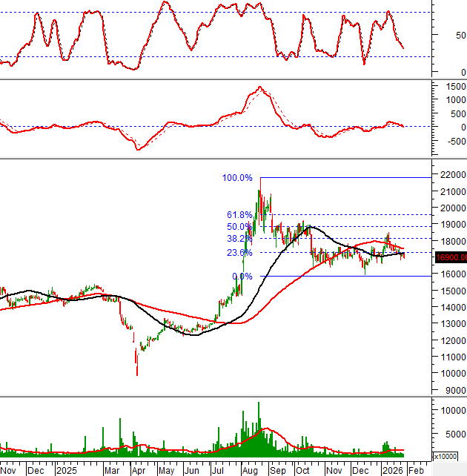Click the x10000 volume scale label

pyautogui.click(x=448, y=456)
